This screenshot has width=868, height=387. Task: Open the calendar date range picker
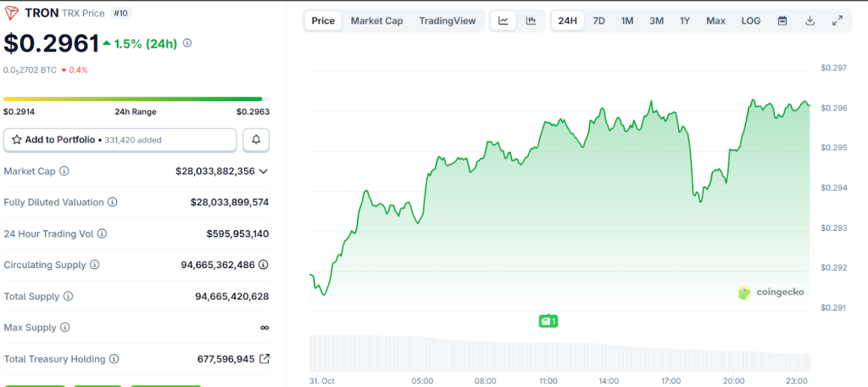pyautogui.click(x=782, y=20)
